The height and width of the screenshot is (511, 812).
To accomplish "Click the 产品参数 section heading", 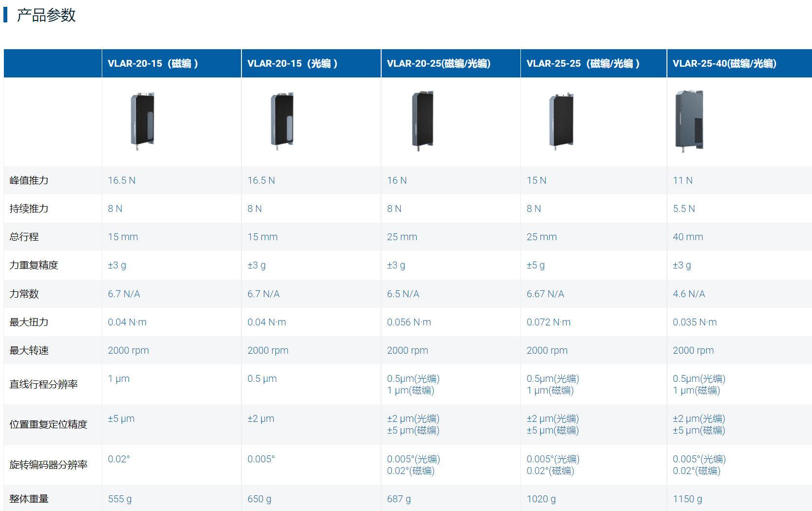I will click(46, 15).
